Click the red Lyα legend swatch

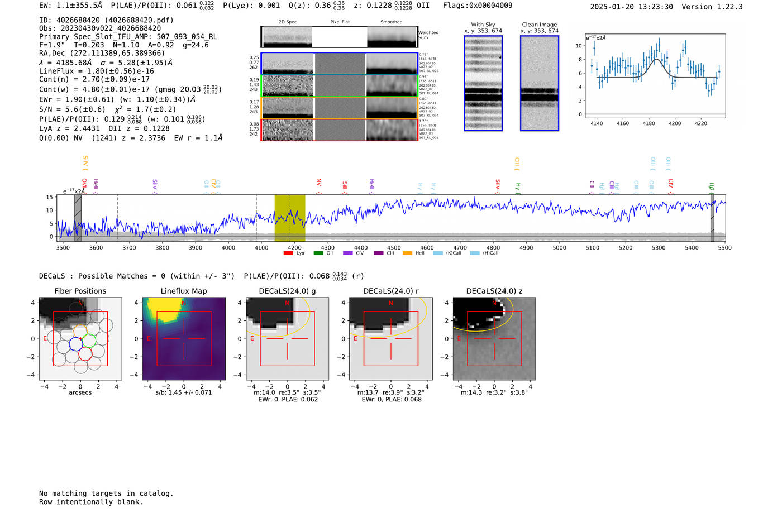[288, 253]
